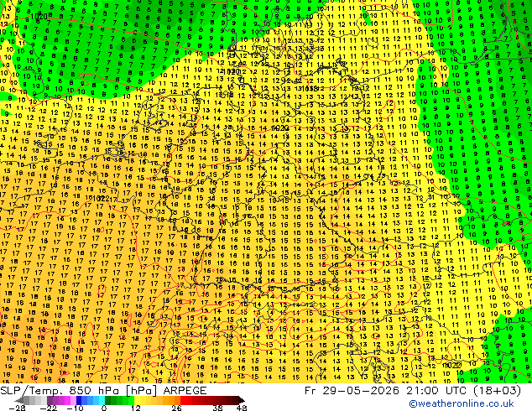Click the 48 label on the scale
This screenshot has height=411, width=532.
242,408
